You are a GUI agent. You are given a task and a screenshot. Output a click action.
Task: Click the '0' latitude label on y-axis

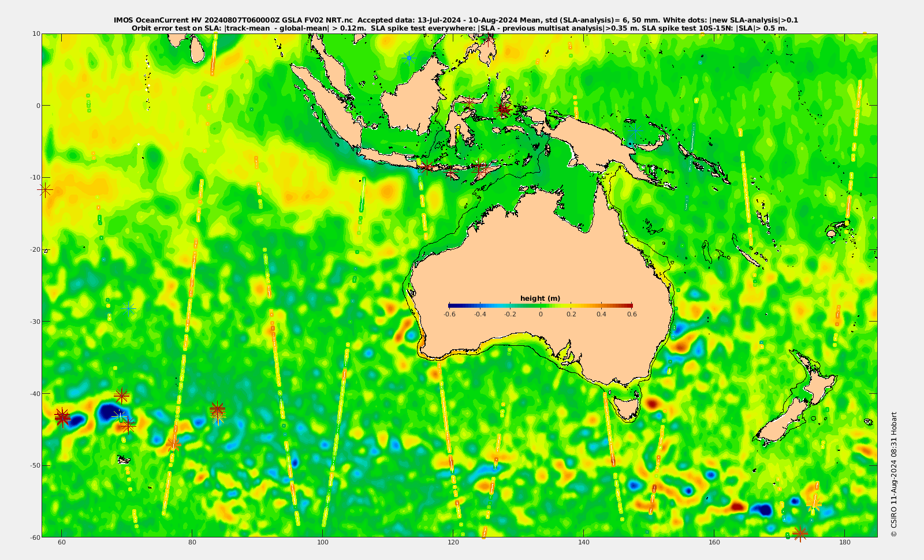coord(39,106)
